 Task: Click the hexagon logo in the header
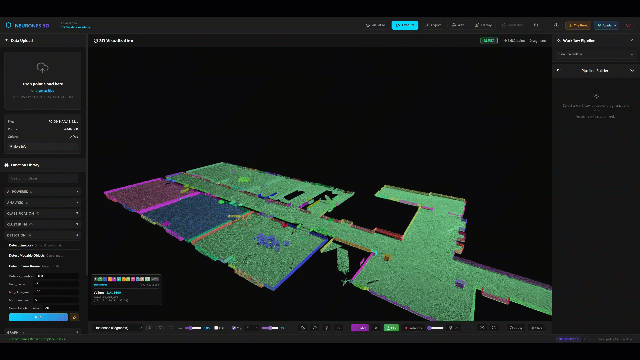click(x=8, y=25)
